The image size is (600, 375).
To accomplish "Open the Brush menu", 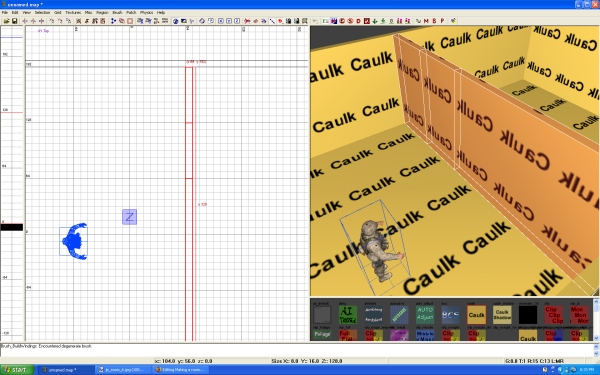I will [117, 13].
